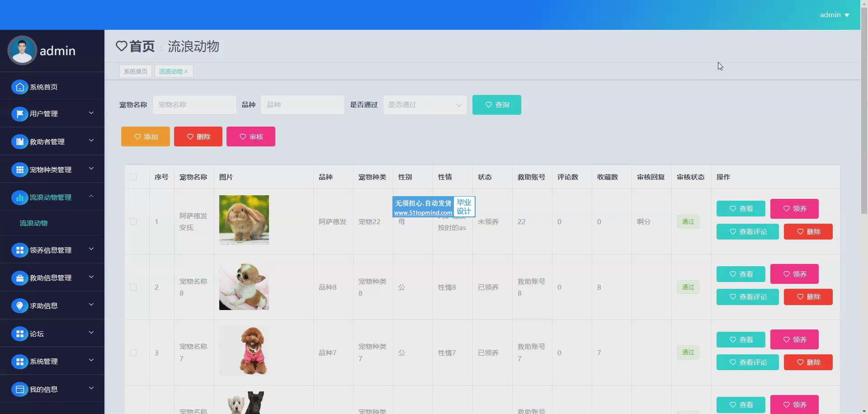Click the 宠物名称 search input field
The width and height of the screenshot is (868, 414).
[x=194, y=105]
